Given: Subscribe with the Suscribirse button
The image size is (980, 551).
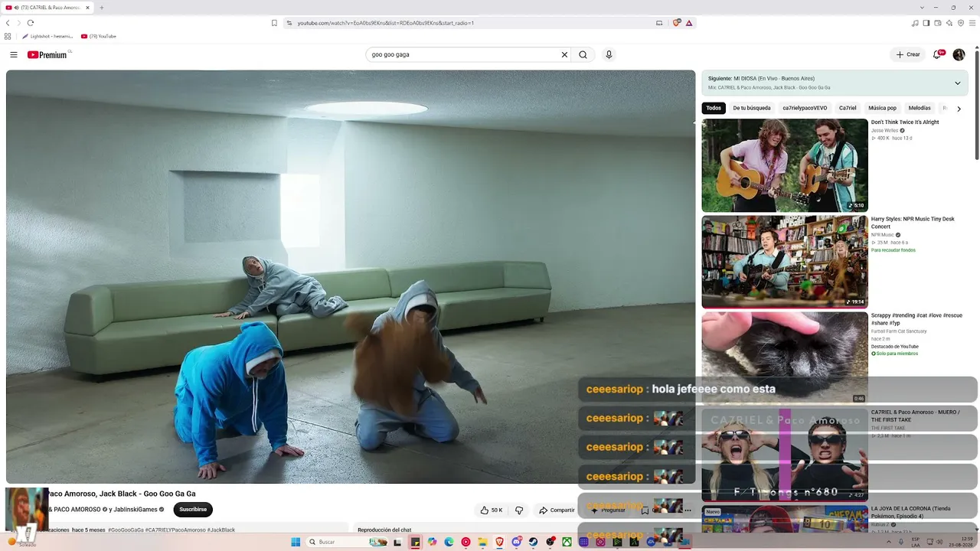Looking at the screenshot, I should tap(193, 509).
